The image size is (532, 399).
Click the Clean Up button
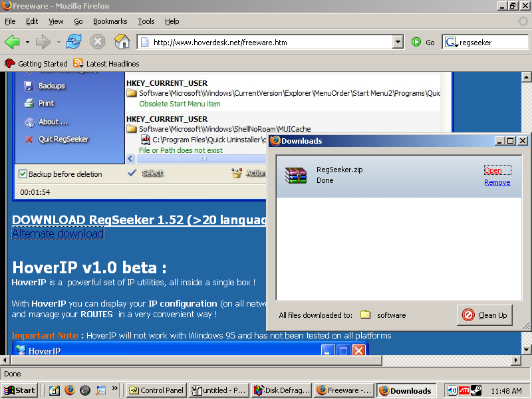coord(485,315)
